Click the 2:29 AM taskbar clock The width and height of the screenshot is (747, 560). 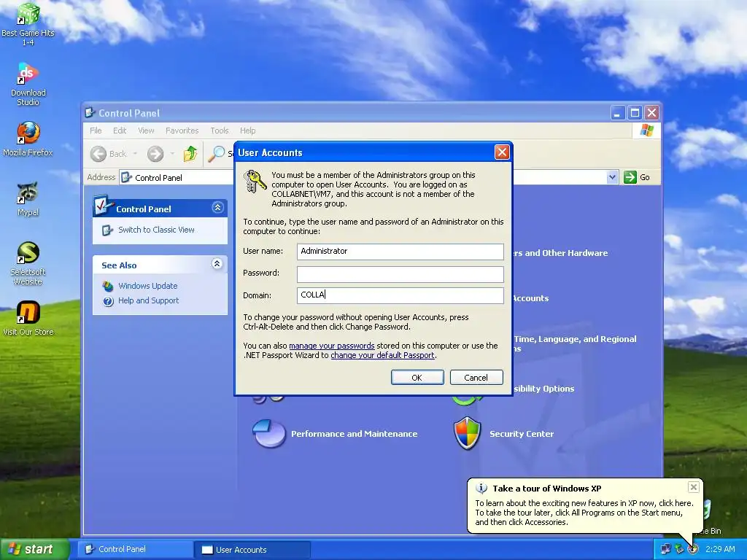coord(720,549)
